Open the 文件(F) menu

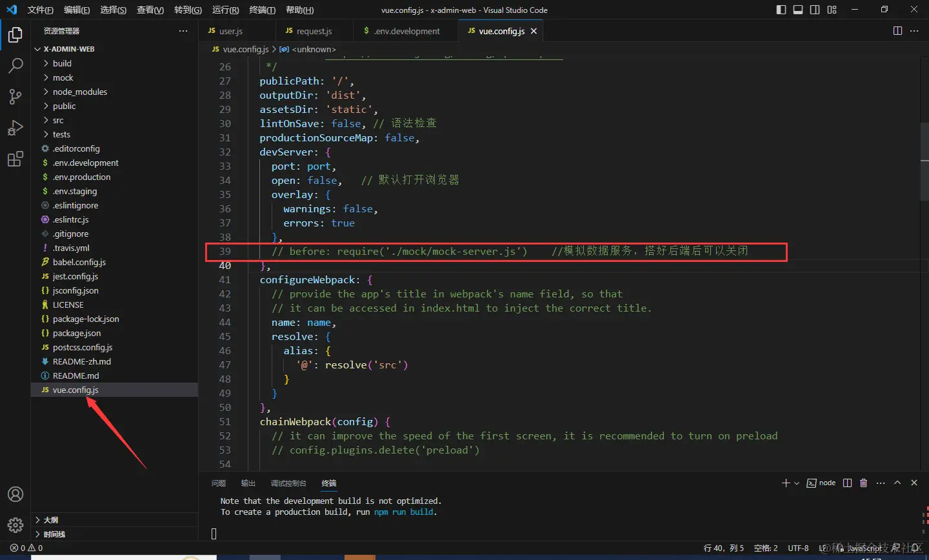[41, 10]
